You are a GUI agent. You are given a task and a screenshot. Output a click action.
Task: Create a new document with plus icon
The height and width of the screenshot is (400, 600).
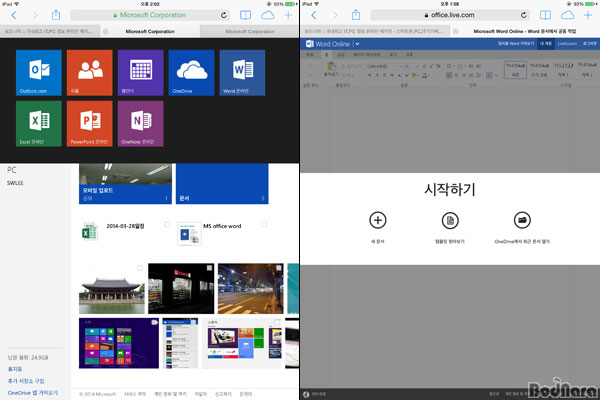tap(378, 220)
